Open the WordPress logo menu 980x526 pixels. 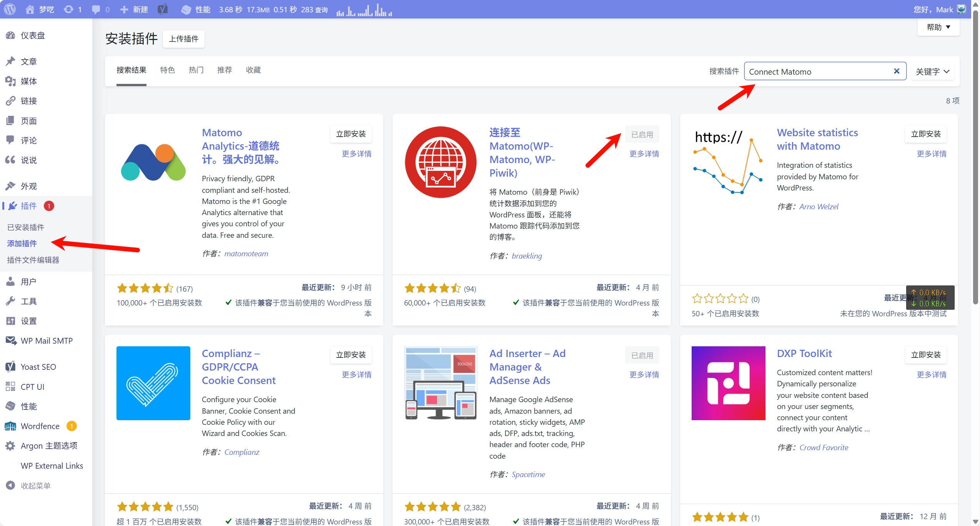pos(10,9)
